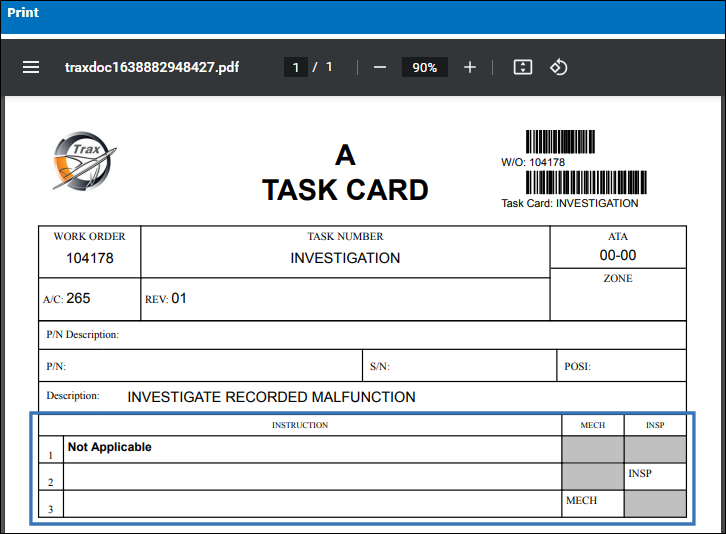Click the Task Card: INVESTIGATION barcode label
This screenshot has width=726, height=534.
[x=570, y=203]
